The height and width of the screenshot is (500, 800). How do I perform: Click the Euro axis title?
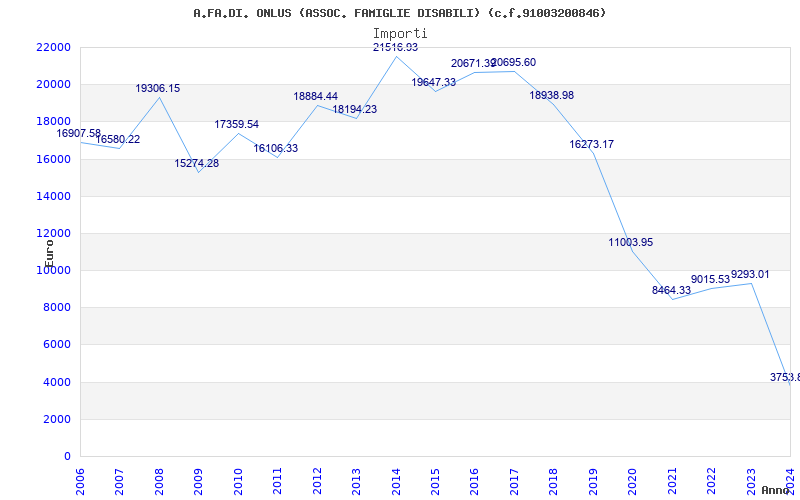[49, 254]
